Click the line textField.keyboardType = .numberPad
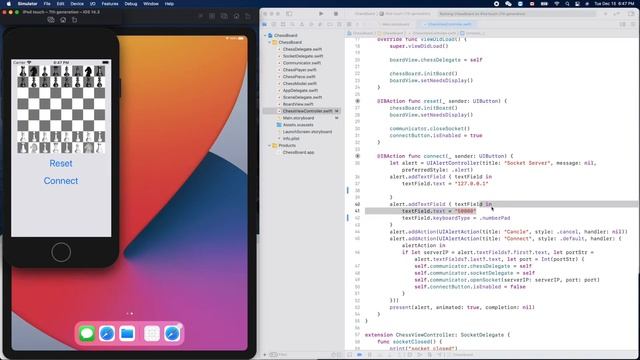Viewport: 640px width, 360px height. click(x=456, y=218)
